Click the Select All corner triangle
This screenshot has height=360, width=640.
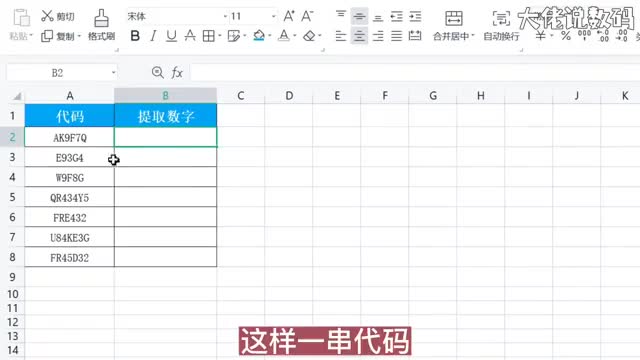17,96
